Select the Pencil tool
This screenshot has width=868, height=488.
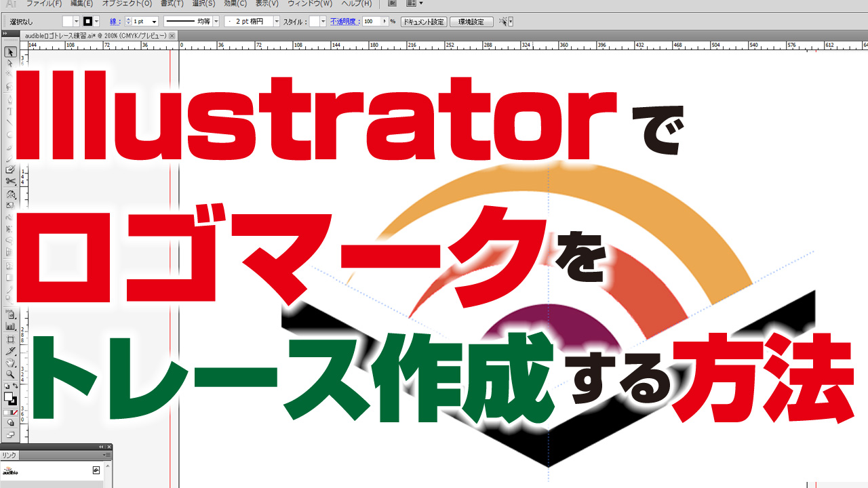click(10, 158)
